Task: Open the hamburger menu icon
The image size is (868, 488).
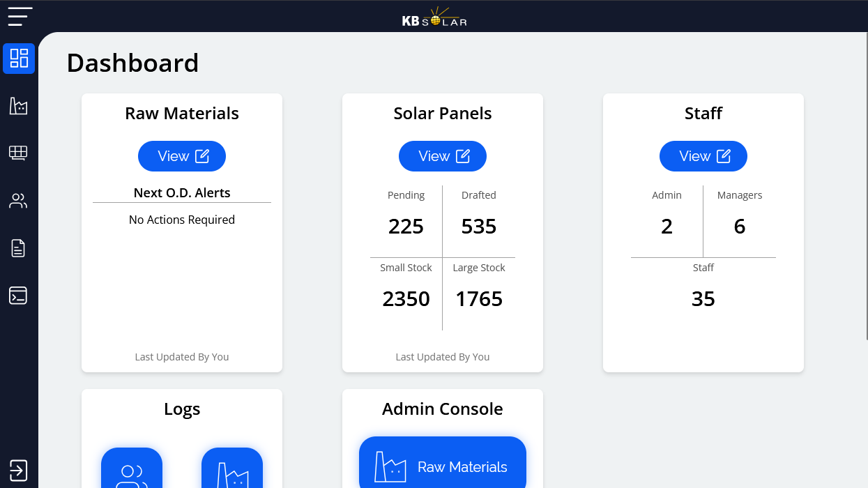Action: click(20, 16)
